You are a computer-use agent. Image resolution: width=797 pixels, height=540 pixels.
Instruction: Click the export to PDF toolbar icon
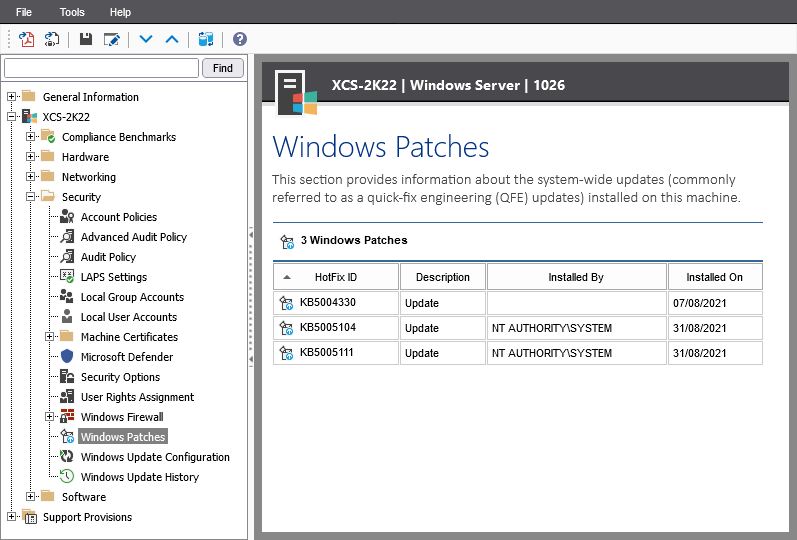tap(26, 39)
